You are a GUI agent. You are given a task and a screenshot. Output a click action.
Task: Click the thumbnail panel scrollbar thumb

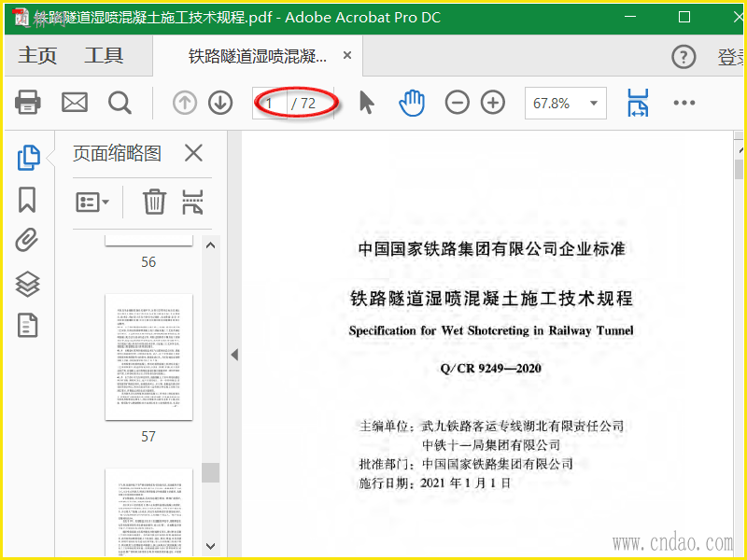click(x=211, y=473)
